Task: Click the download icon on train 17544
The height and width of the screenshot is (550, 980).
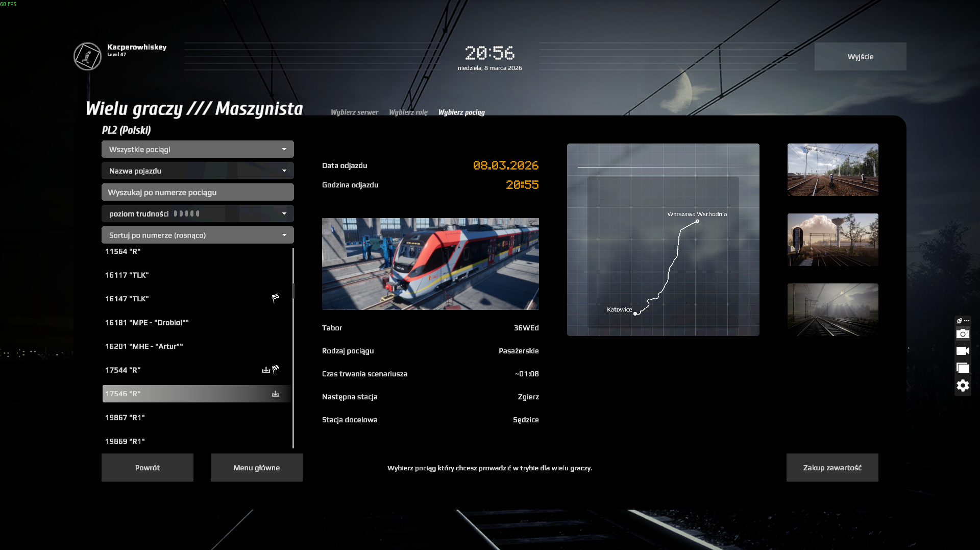Action: pos(266,370)
